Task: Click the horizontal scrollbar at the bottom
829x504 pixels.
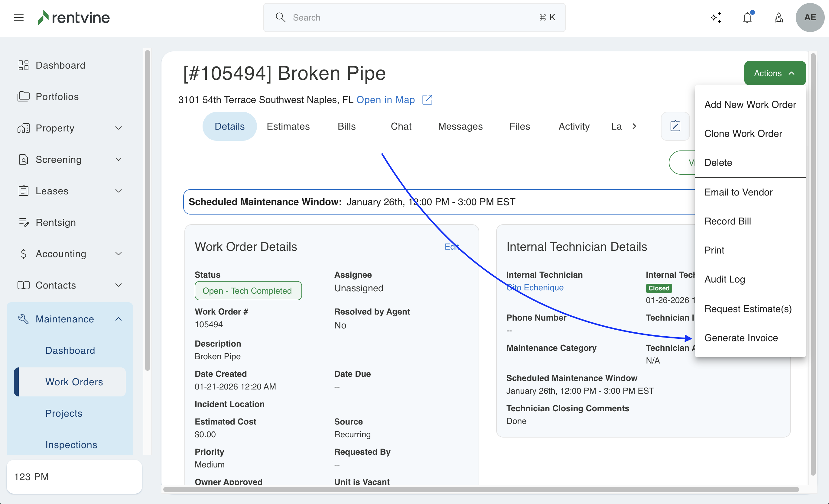Action: point(481,489)
